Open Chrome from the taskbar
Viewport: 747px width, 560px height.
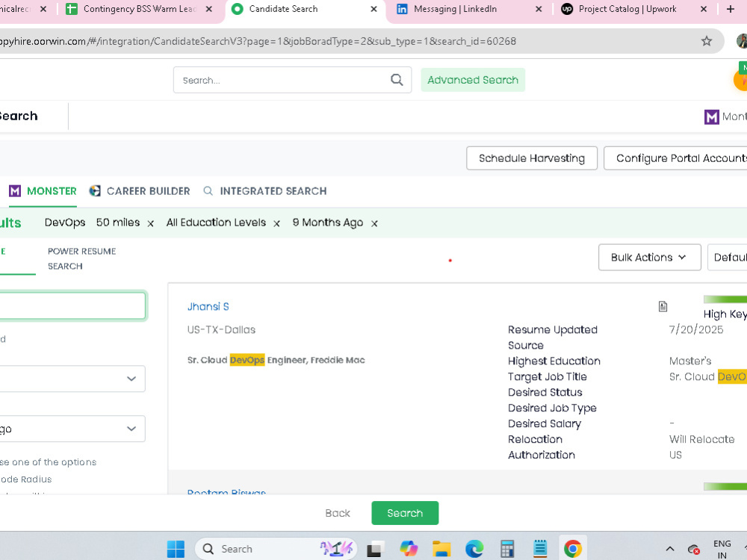573,549
